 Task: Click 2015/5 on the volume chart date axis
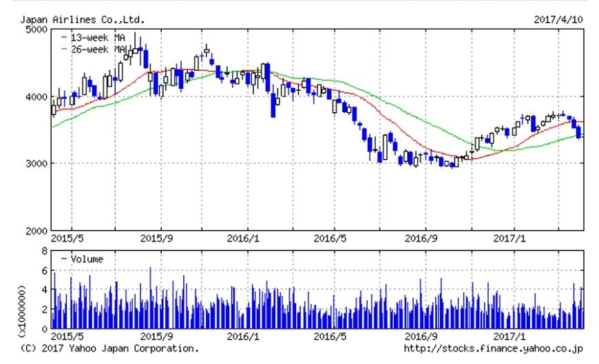pos(67,337)
